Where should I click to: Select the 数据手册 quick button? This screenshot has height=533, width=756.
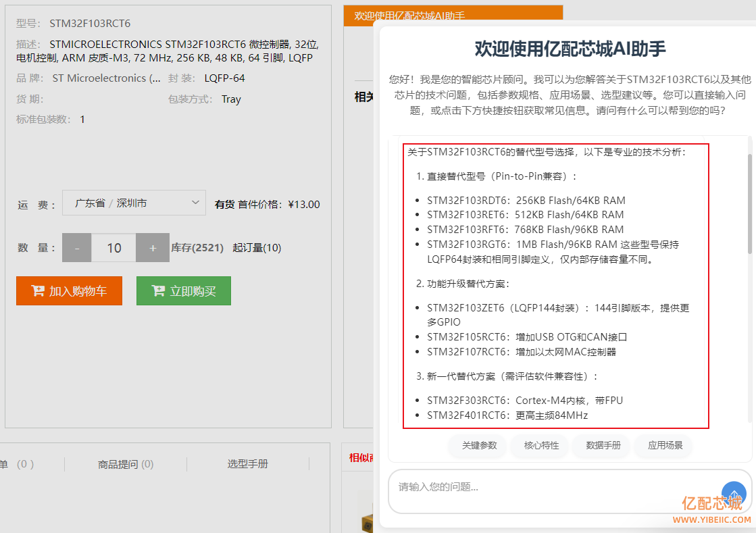coord(603,446)
